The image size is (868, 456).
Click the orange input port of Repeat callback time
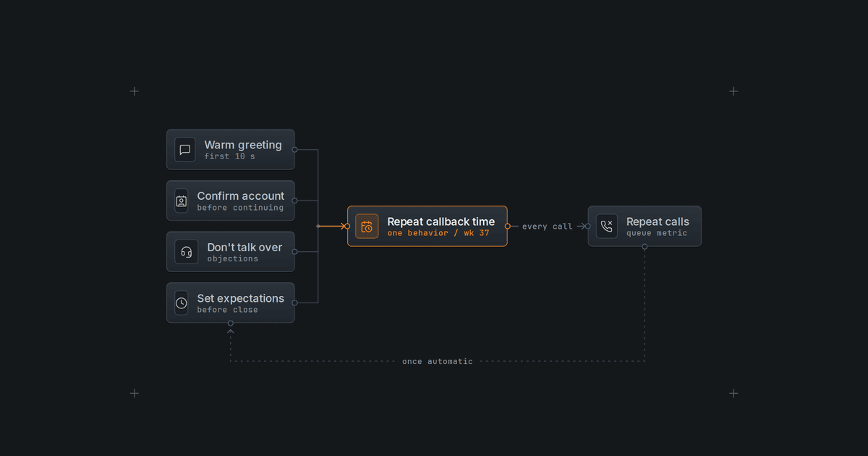(x=347, y=227)
